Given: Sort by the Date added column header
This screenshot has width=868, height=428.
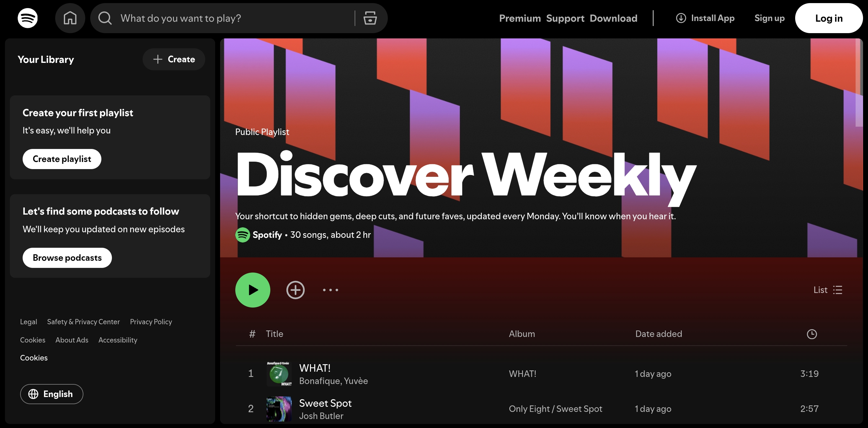Looking at the screenshot, I should pyautogui.click(x=658, y=334).
